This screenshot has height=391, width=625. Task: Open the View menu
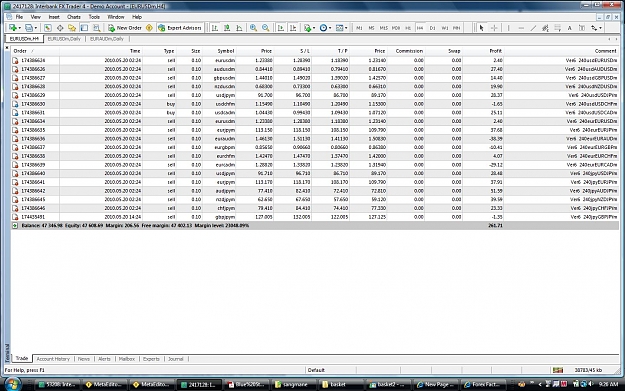(x=35, y=17)
